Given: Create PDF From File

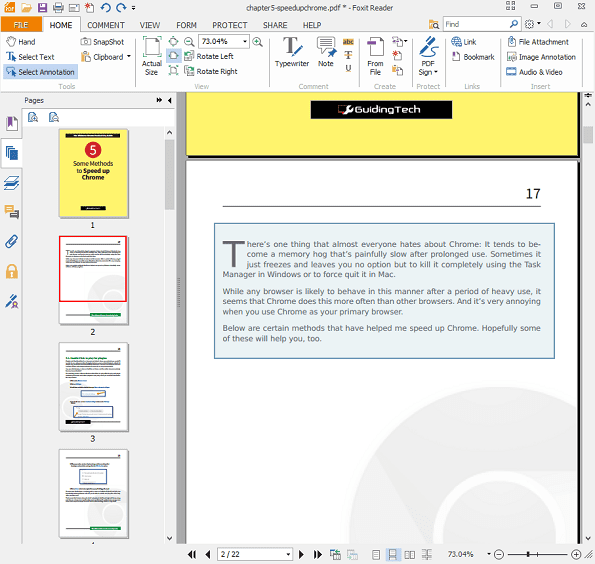Looking at the screenshot, I should click(x=375, y=56).
